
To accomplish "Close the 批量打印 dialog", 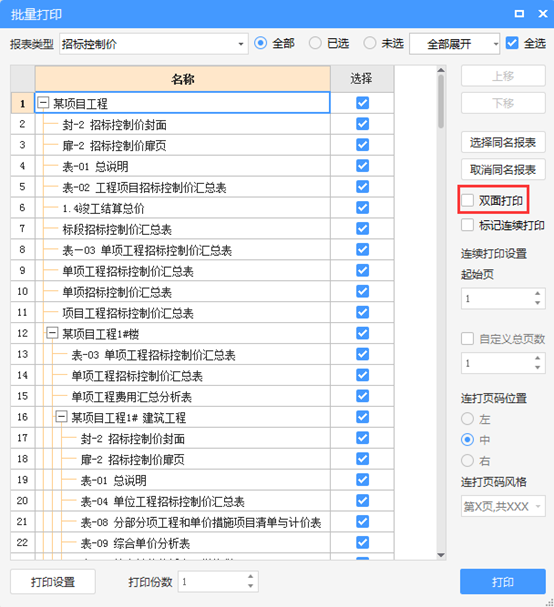I will [543, 14].
